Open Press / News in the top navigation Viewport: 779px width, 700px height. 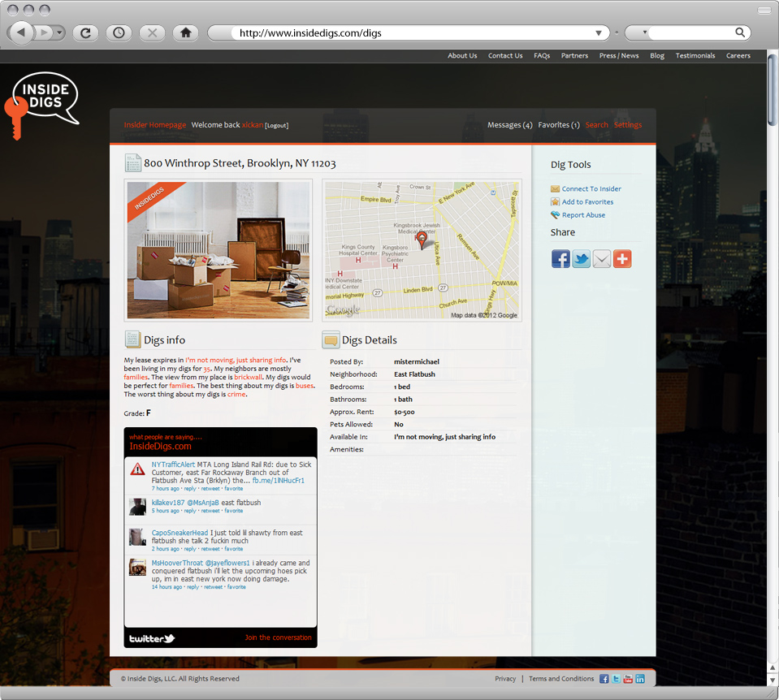(619, 56)
